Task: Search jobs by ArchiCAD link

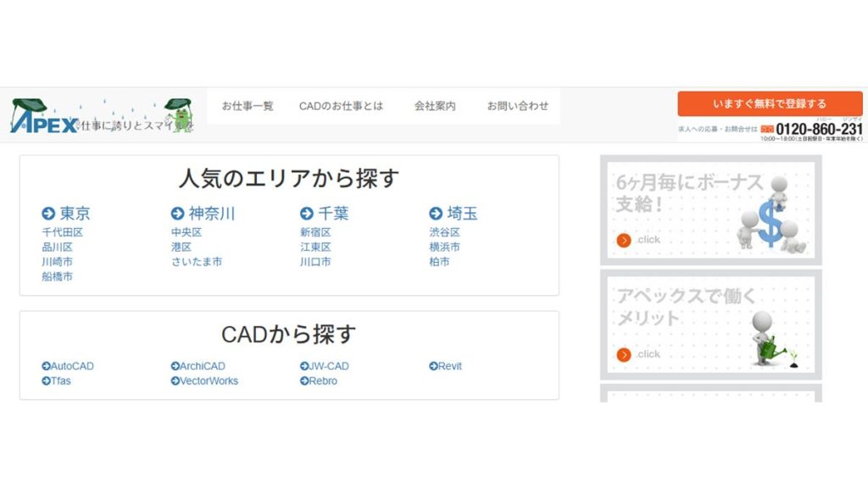Action: point(202,366)
